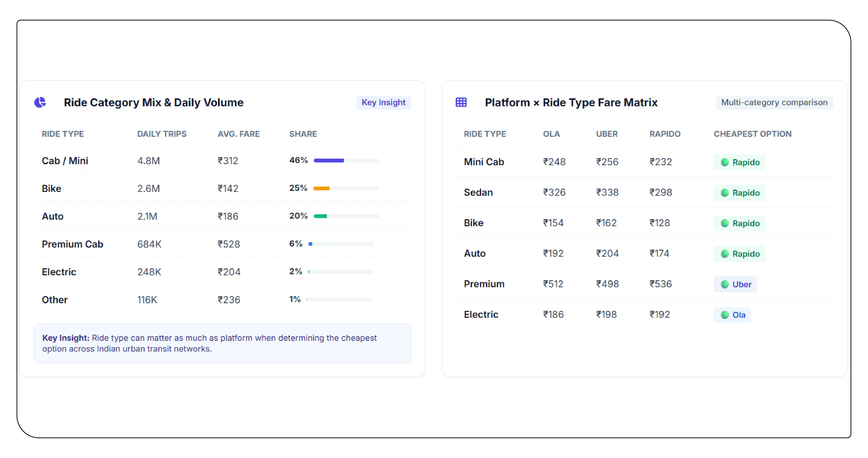
Task: Click the grid icon beside Platform Fare Matrix
Action: click(461, 102)
